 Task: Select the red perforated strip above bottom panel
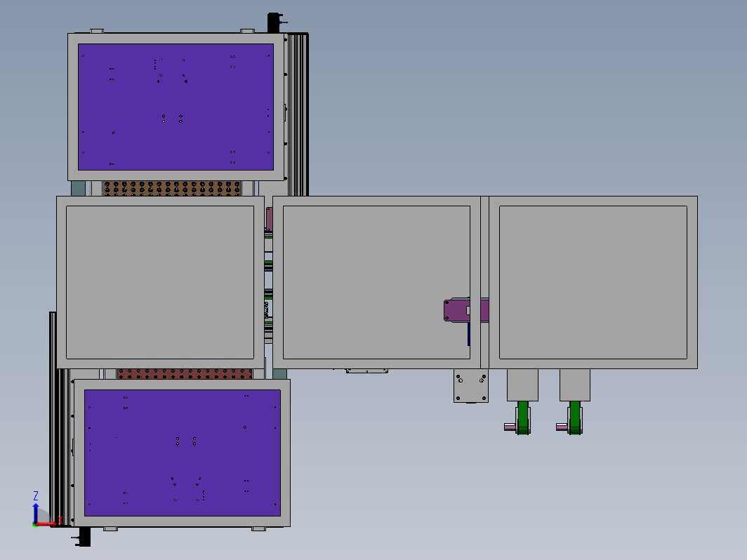tap(185, 374)
